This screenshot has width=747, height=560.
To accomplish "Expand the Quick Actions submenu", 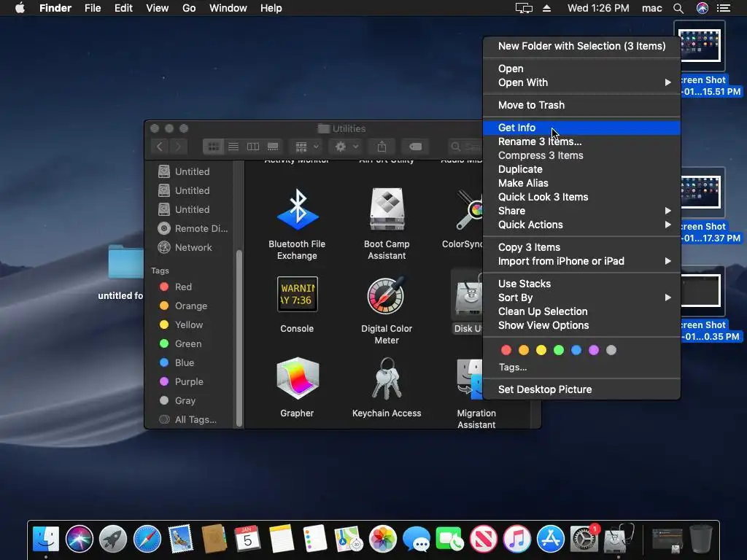I will pos(581,225).
